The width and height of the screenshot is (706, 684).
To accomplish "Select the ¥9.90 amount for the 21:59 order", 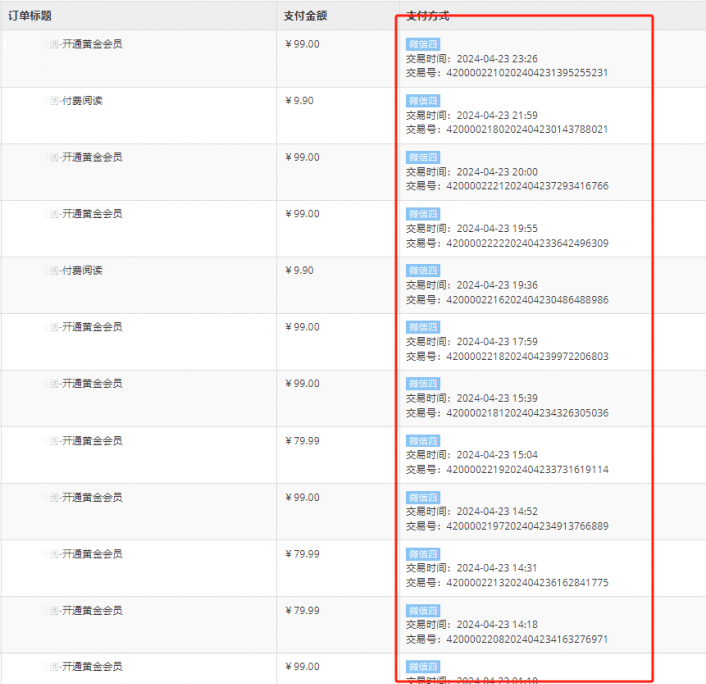I will [x=300, y=101].
